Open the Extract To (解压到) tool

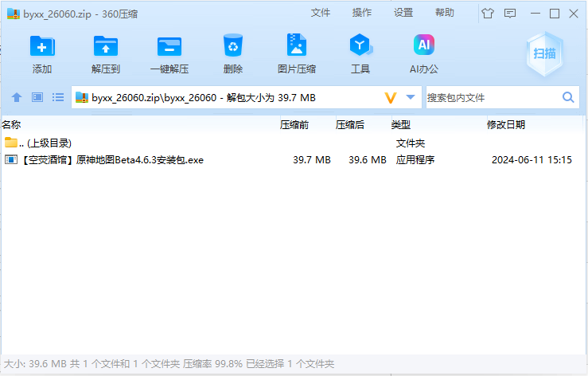point(105,46)
